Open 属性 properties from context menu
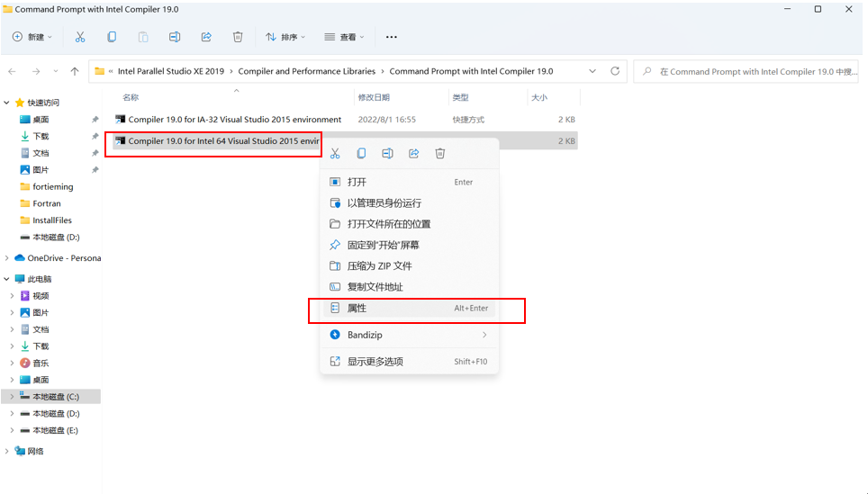The width and height of the screenshot is (868, 494). [x=410, y=308]
